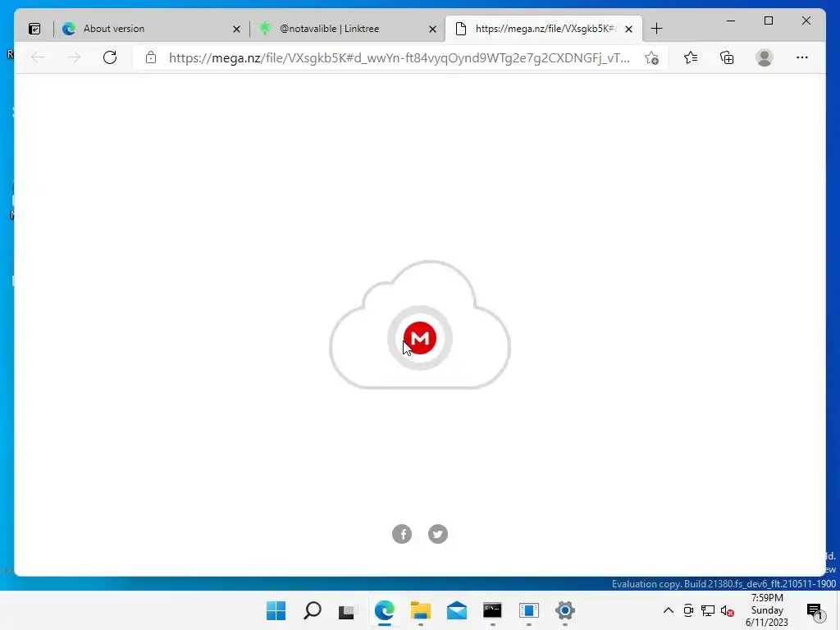This screenshot has width=840, height=630.
Task: Switch to the About version tab
Action: [x=148, y=29]
